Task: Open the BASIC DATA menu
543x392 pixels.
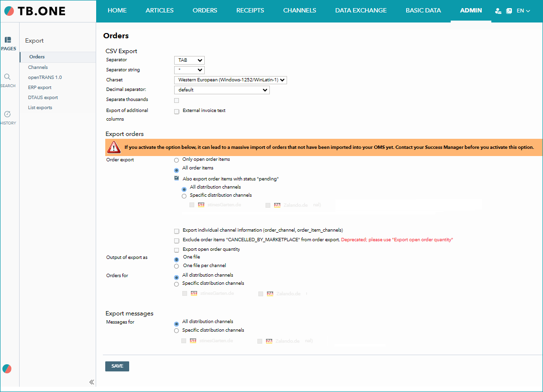Action: (x=423, y=11)
